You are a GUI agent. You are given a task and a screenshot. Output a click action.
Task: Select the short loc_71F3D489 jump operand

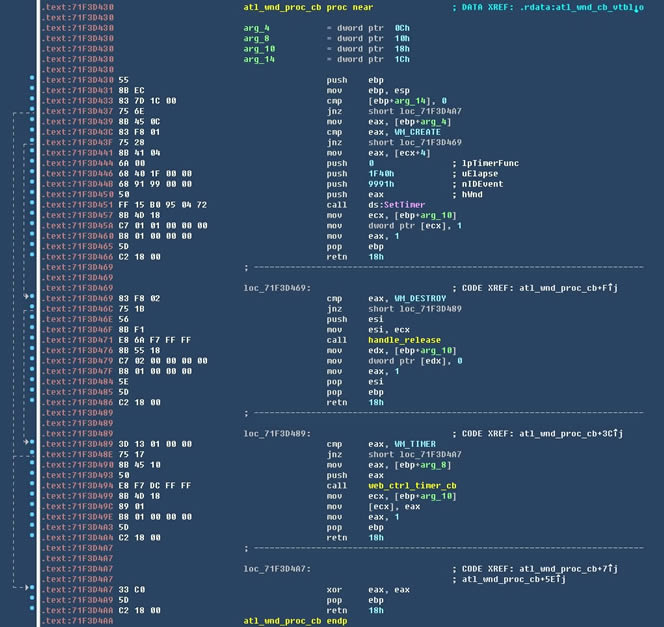pos(405,309)
